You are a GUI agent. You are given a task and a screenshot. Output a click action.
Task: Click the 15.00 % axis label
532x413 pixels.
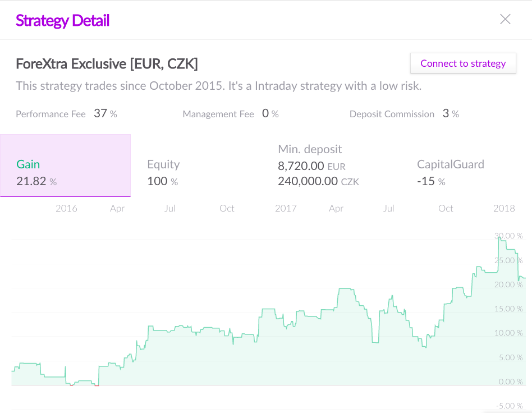[x=508, y=309]
